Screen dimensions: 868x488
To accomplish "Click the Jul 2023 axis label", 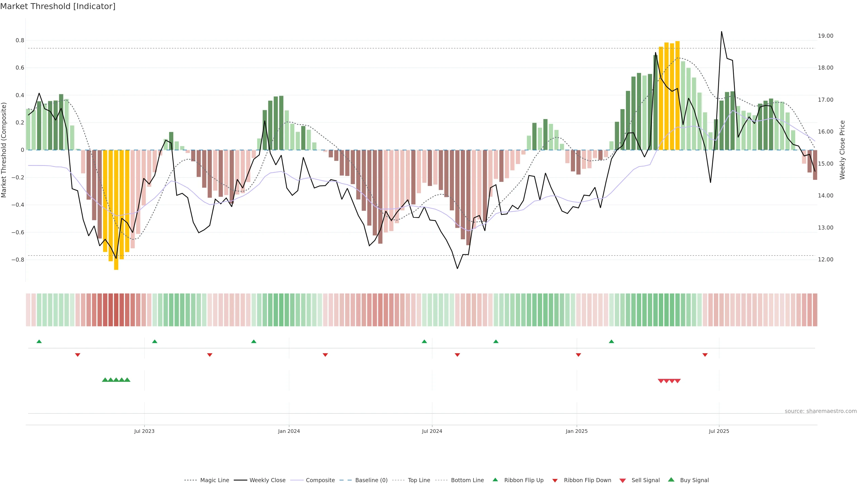I will tap(144, 431).
